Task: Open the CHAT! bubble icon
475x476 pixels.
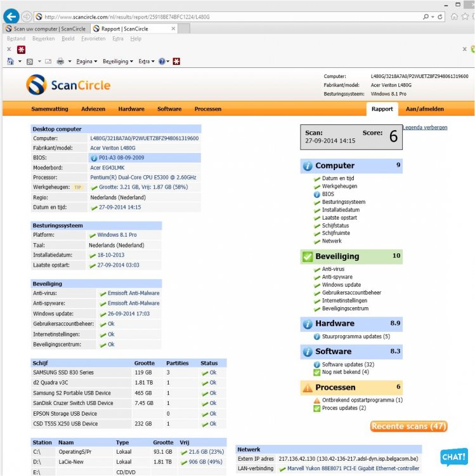Action: point(454,458)
